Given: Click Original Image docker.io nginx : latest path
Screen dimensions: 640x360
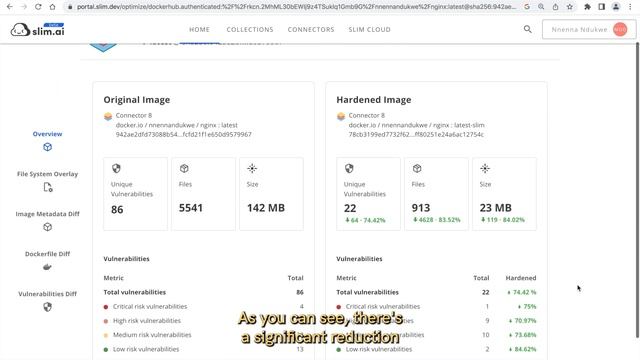Looking at the screenshot, I should (x=177, y=125).
